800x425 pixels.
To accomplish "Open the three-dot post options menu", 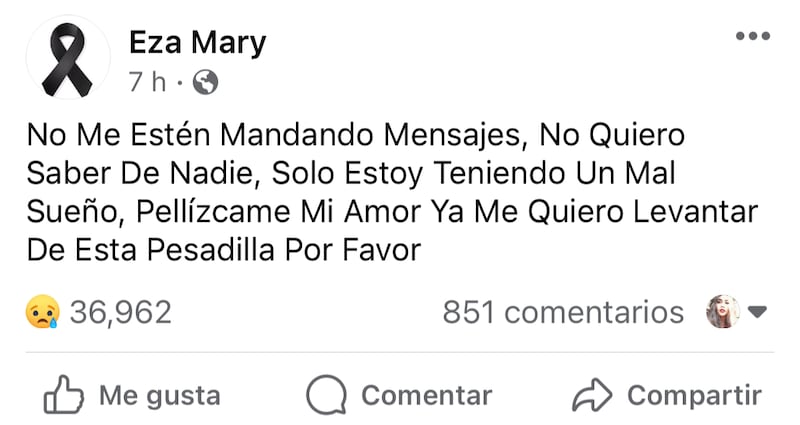I will click(x=752, y=37).
